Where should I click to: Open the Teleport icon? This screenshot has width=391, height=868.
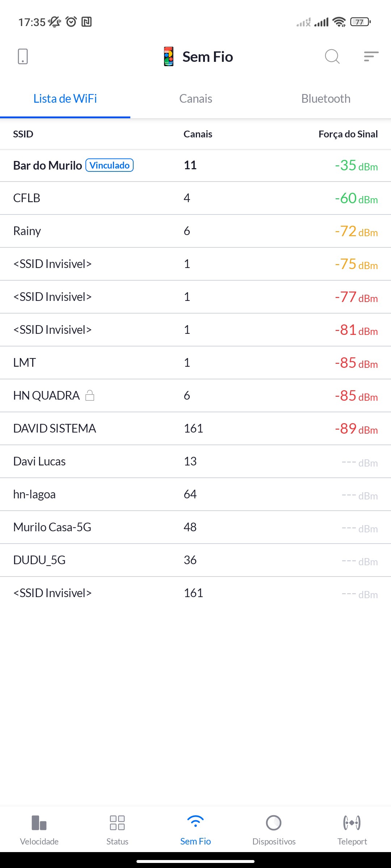pyautogui.click(x=352, y=823)
